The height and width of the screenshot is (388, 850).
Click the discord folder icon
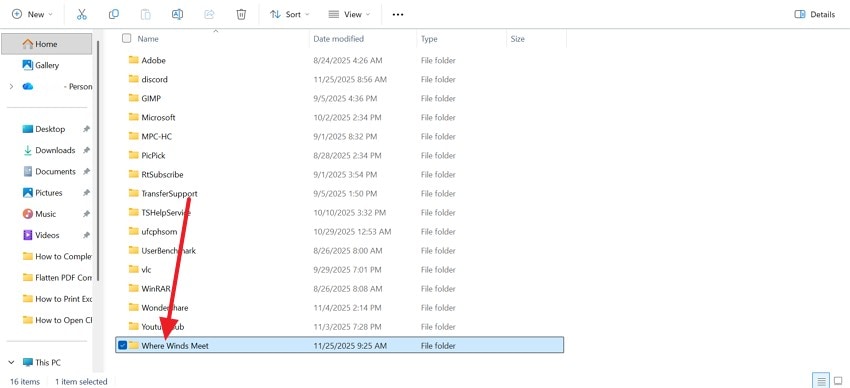(x=133, y=79)
